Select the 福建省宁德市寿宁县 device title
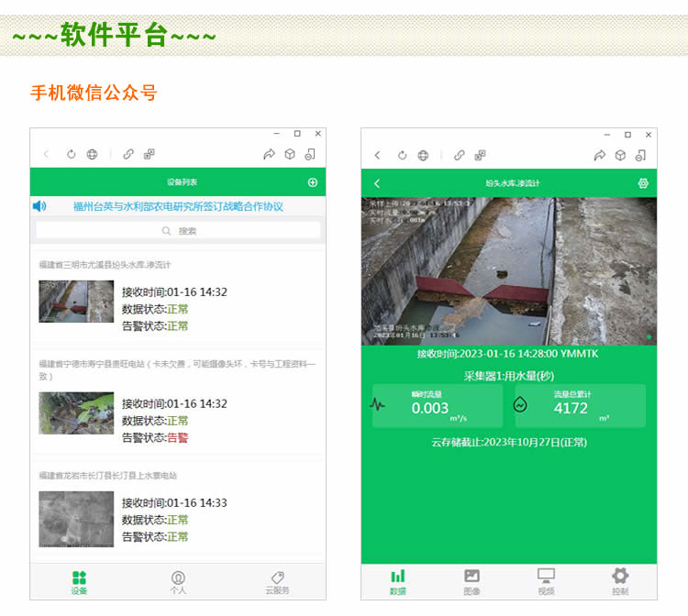This screenshot has height=616, width=688. point(177,369)
